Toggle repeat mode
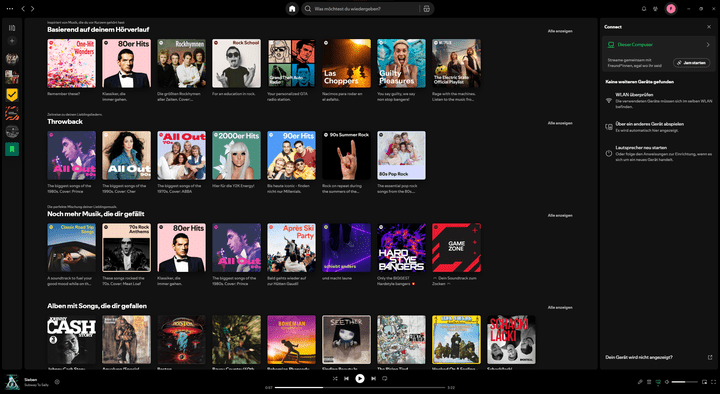This screenshot has height=394, width=720. 385,378
